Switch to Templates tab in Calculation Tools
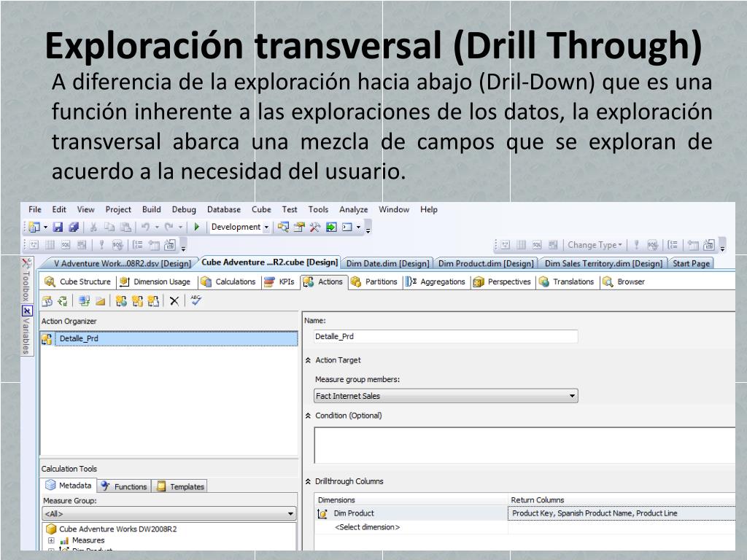747x560 pixels. tap(181, 486)
